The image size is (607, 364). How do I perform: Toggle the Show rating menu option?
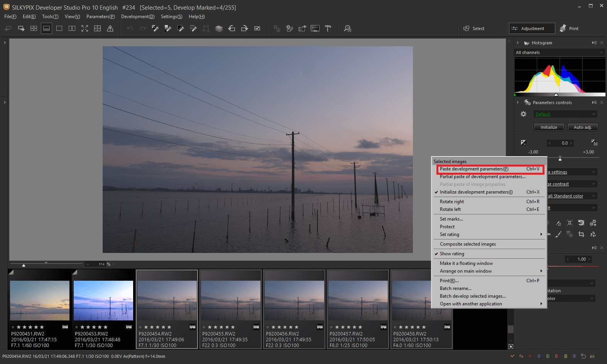[489, 254]
